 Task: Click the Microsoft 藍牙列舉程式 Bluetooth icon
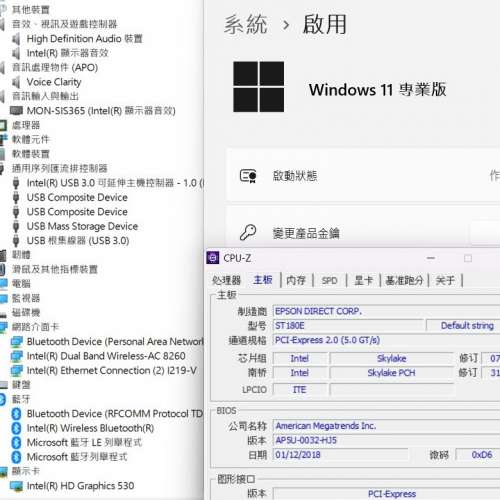pyautogui.click(x=16, y=457)
